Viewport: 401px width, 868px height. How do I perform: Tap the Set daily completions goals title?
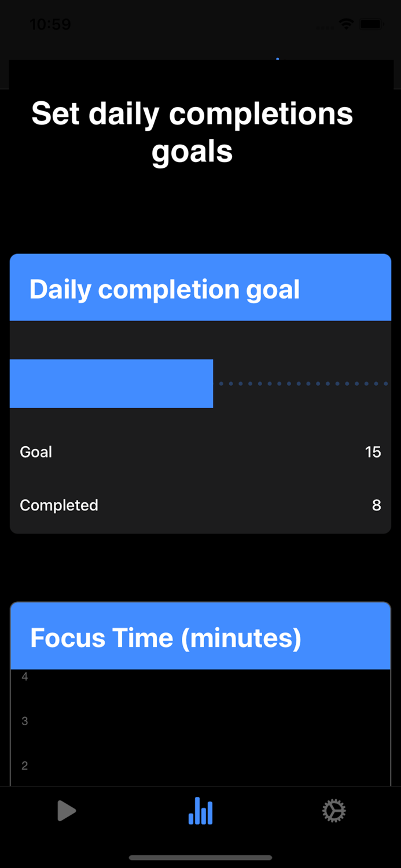click(x=192, y=132)
